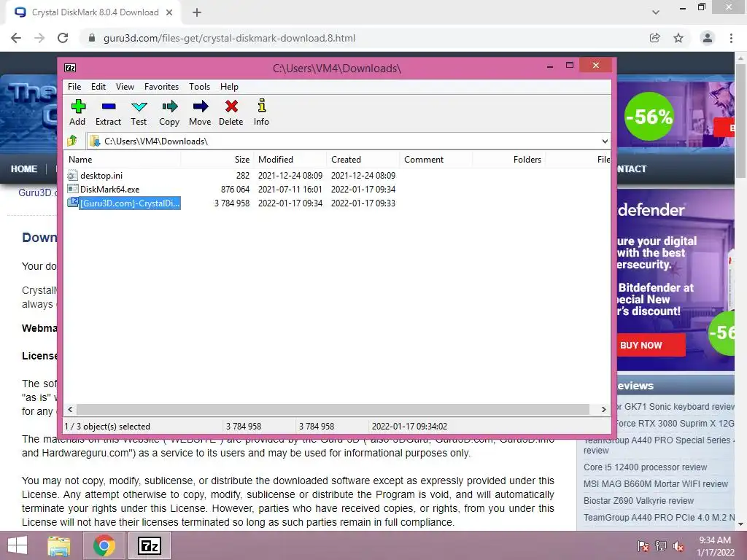Click the 7z logo in title bar
Image resolution: width=747 pixels, height=560 pixels.
tap(70, 68)
